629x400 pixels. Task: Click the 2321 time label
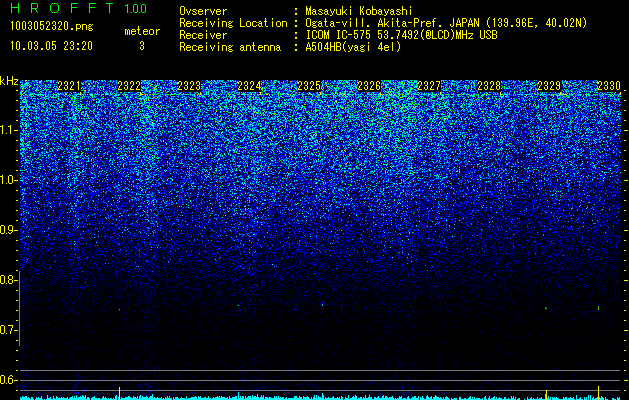point(69,86)
